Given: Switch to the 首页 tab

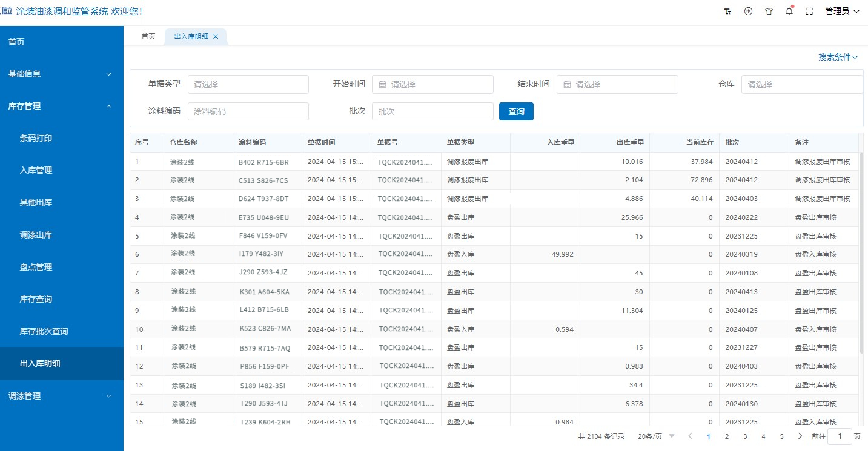Looking at the screenshot, I should tap(148, 36).
